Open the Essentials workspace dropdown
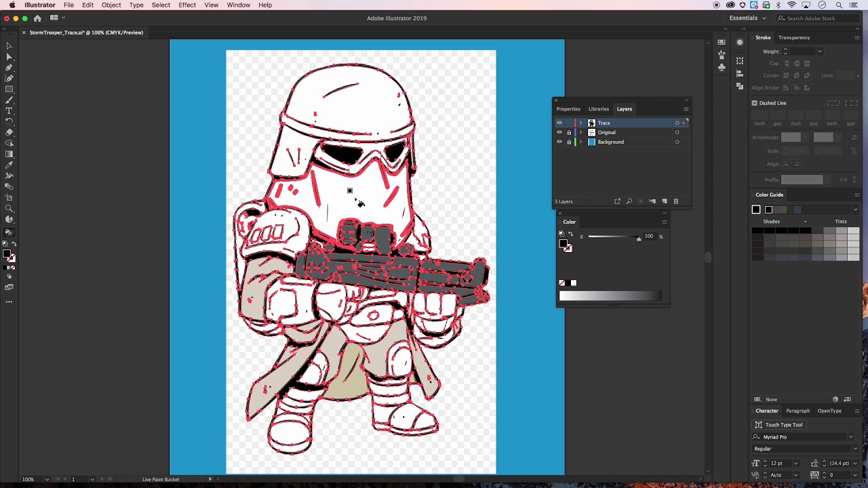 747,18
